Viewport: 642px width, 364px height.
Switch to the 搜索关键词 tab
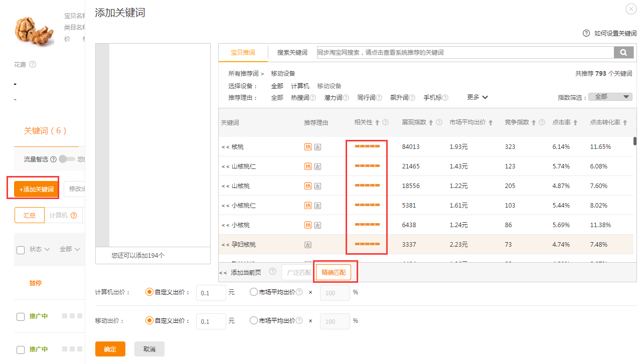pos(292,53)
